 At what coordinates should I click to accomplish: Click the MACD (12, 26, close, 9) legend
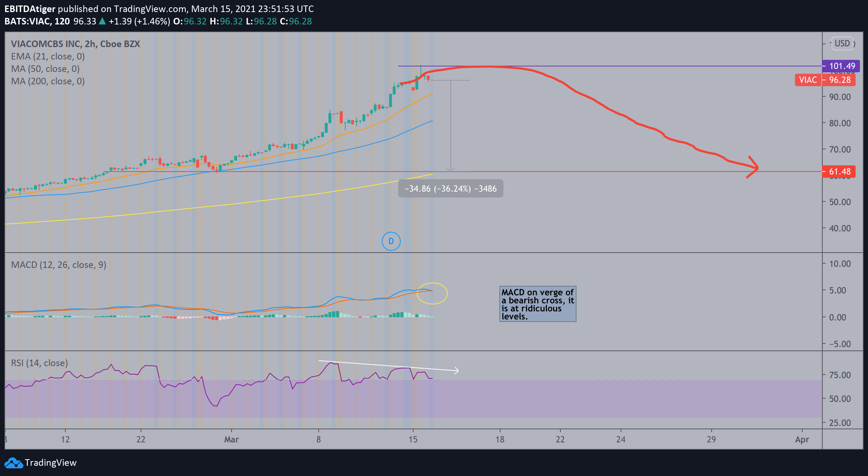tap(59, 265)
